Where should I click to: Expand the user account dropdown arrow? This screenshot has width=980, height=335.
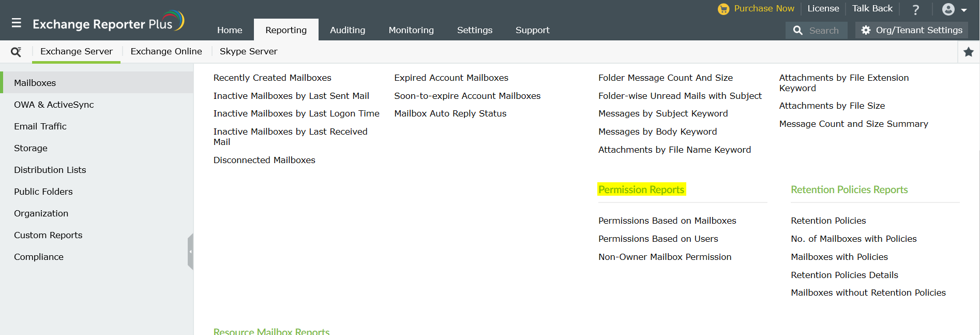[x=964, y=10]
